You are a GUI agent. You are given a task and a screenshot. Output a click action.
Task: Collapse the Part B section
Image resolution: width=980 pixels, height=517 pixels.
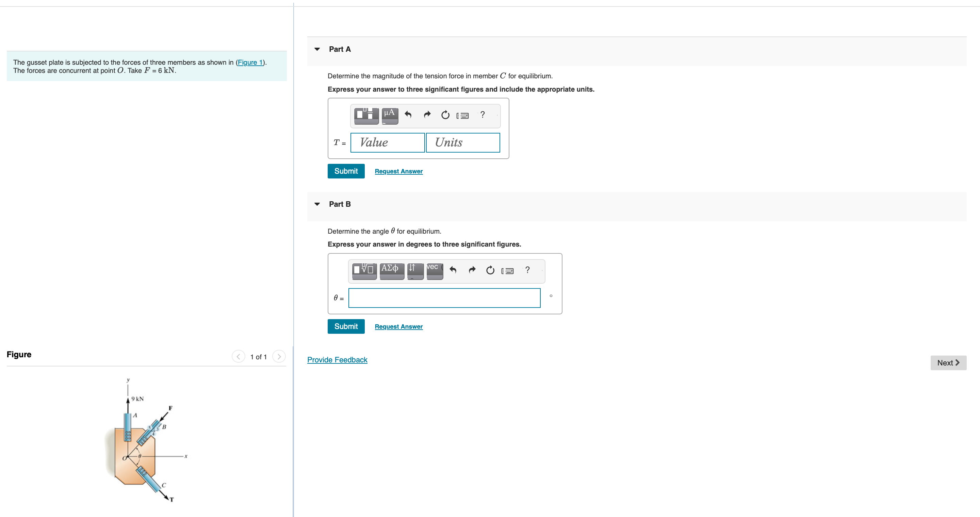point(317,204)
